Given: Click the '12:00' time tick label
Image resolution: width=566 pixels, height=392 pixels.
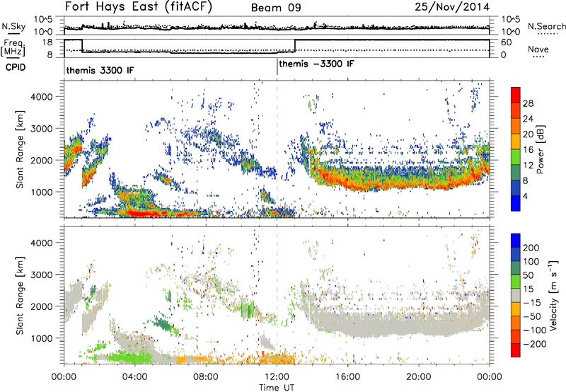Looking at the screenshot, I should point(277,377).
